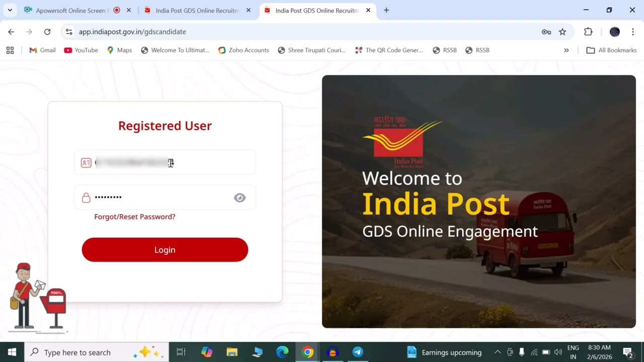Open Gmail bookmark
Screen dimensions: 644x362
coord(42,50)
